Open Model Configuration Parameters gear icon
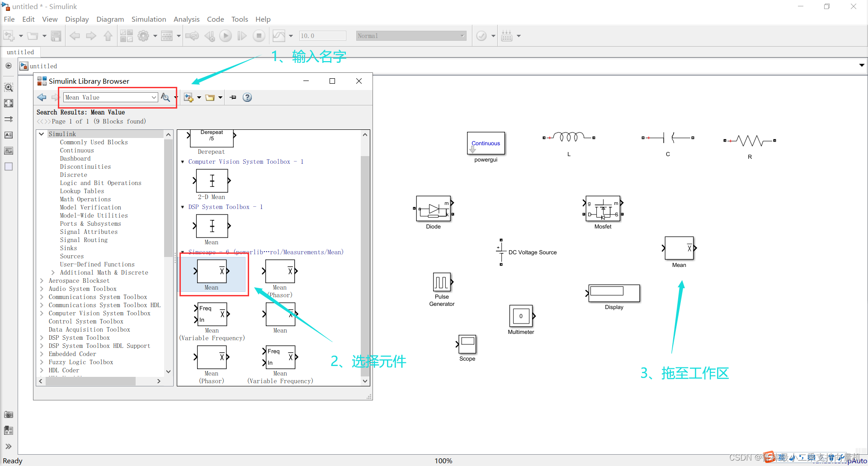The image size is (868, 466). (x=143, y=36)
